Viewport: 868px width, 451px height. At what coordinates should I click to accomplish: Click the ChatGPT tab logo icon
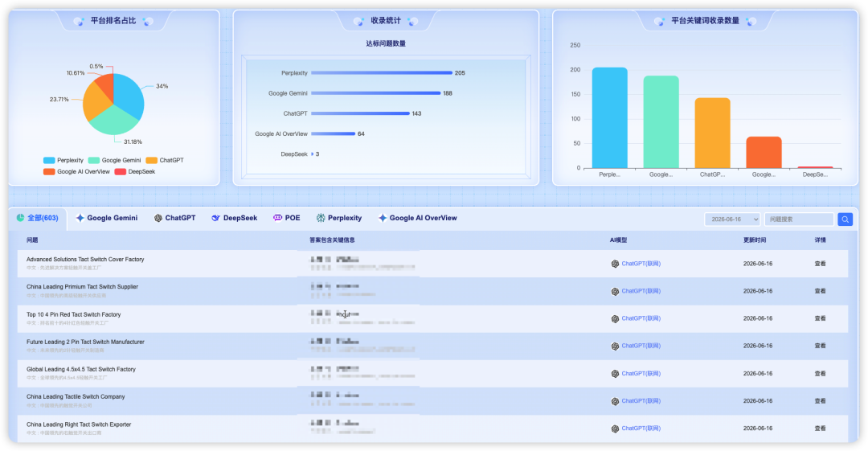(158, 219)
